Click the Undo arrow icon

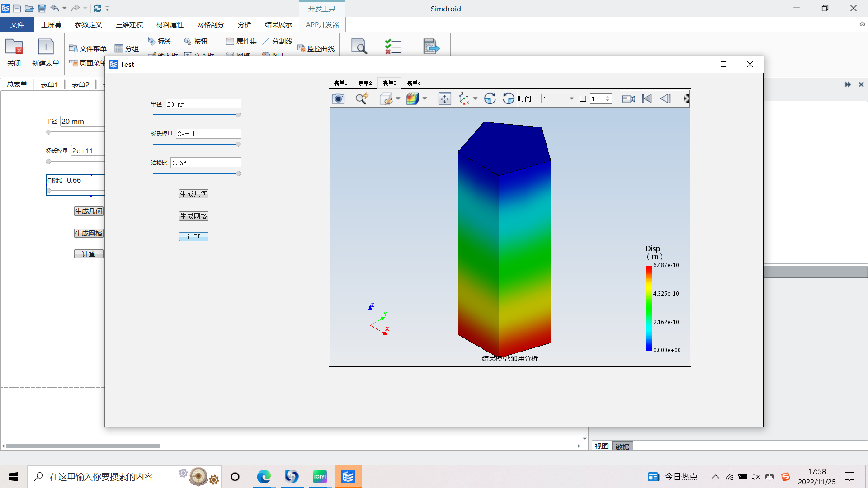(x=55, y=8)
